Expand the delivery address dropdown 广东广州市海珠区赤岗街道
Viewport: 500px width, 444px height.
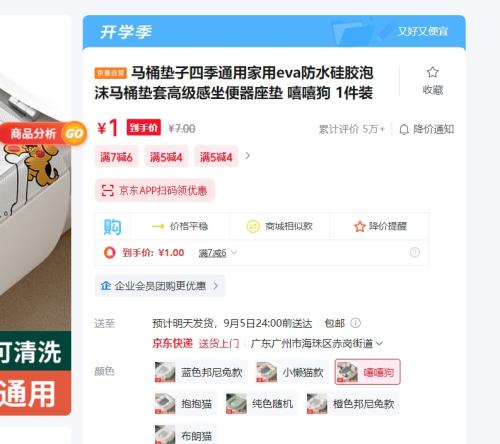pyautogui.click(x=317, y=343)
